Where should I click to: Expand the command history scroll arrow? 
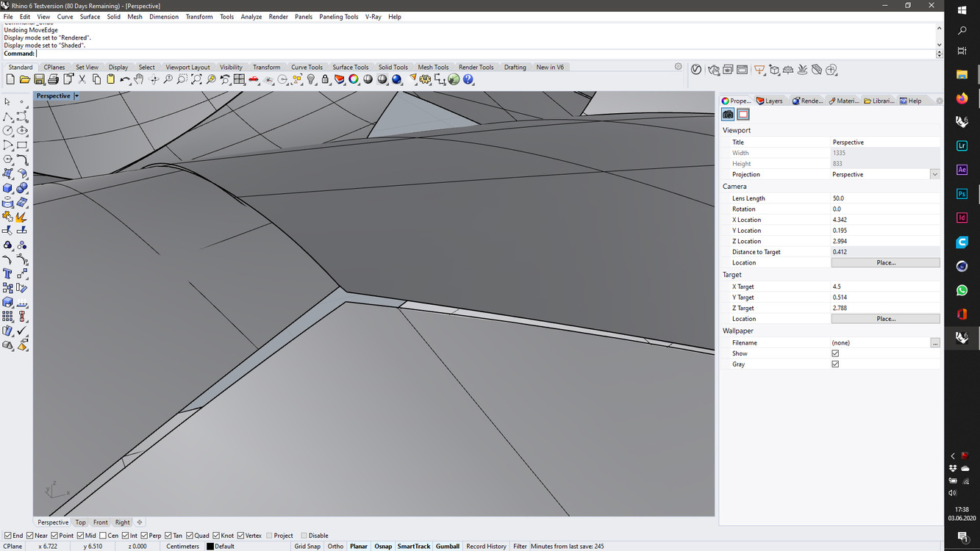939,28
